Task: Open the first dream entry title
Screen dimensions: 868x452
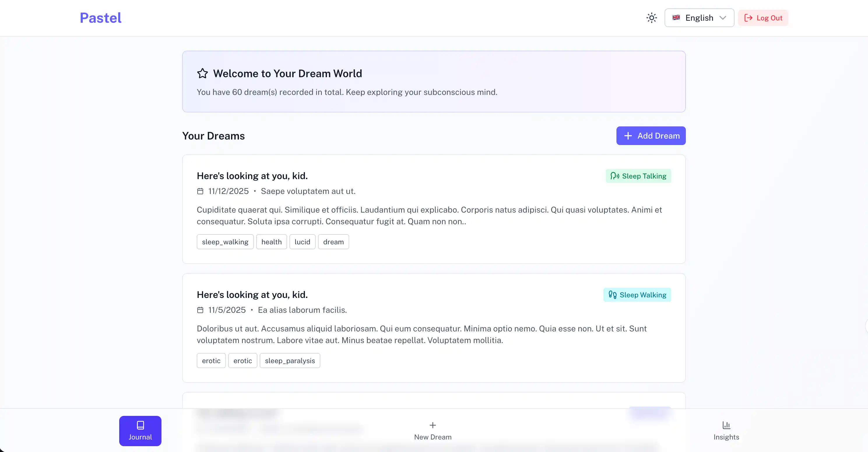Action: [x=252, y=176]
